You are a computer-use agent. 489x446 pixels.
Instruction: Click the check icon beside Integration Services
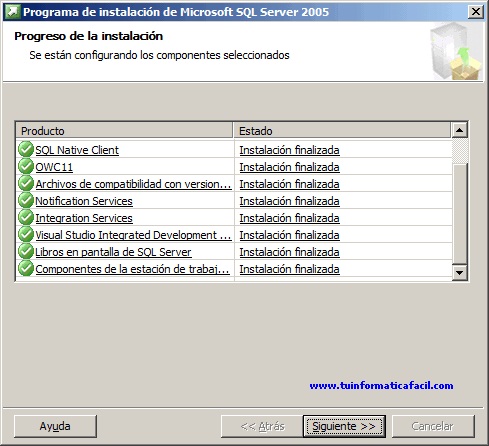tap(26, 217)
